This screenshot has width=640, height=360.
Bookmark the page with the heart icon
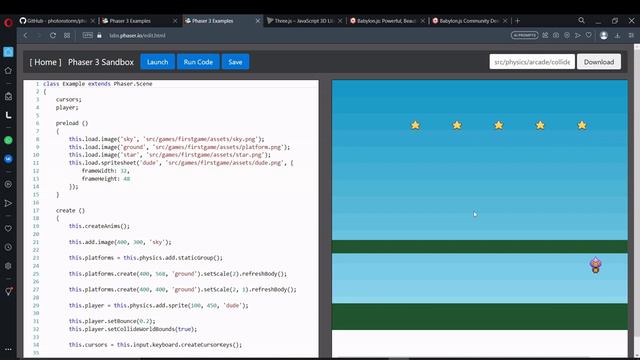(589, 36)
